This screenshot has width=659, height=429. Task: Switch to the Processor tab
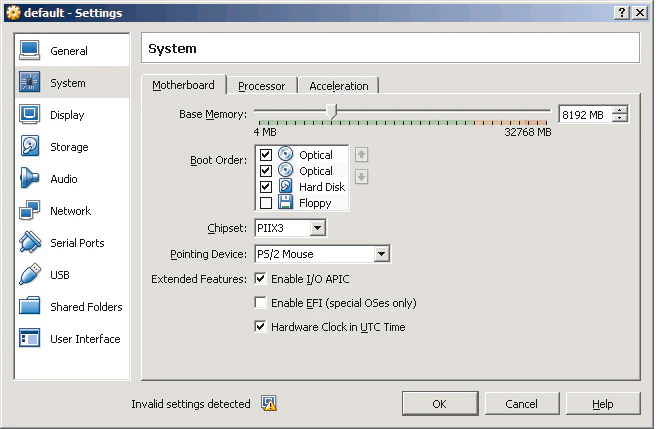[x=261, y=86]
